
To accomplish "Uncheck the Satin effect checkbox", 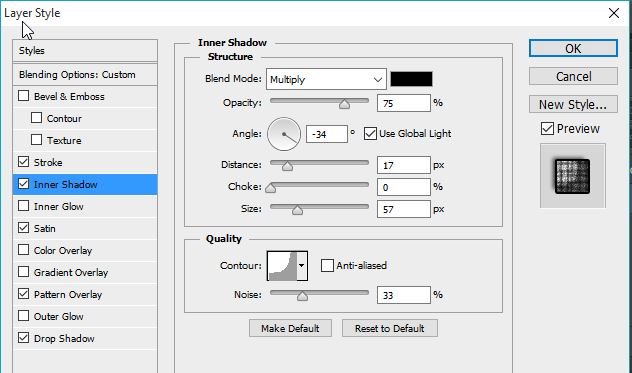I will pos(23,228).
